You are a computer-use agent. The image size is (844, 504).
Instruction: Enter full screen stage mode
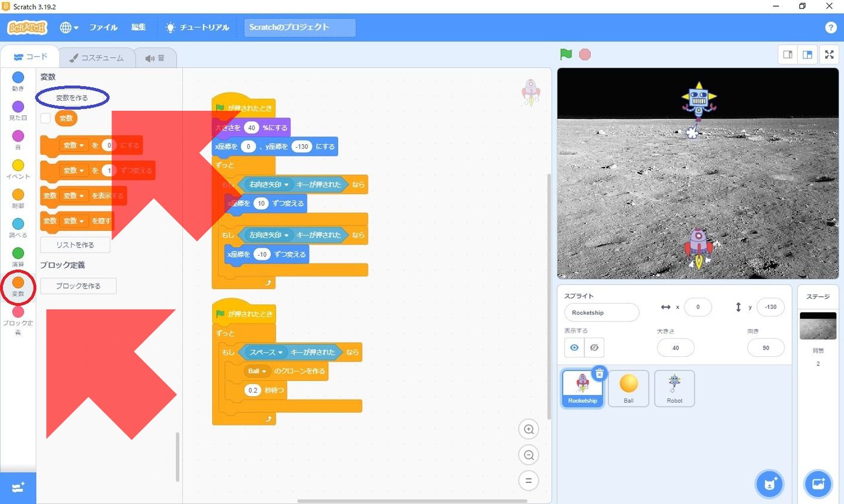pyautogui.click(x=830, y=54)
